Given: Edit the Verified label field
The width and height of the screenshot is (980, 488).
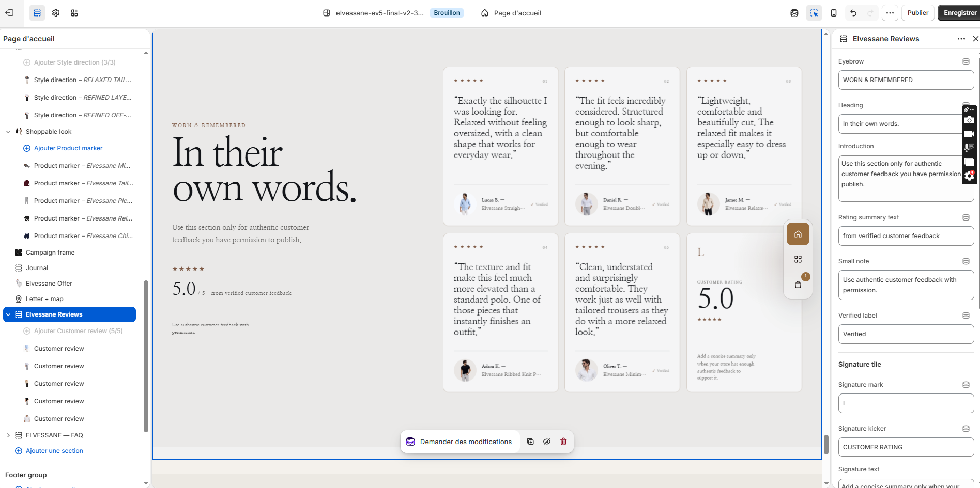Looking at the screenshot, I should coord(906,334).
